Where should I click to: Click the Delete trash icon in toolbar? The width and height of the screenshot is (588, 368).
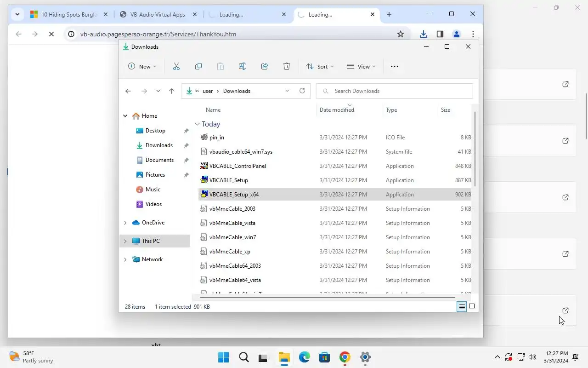tap(287, 66)
